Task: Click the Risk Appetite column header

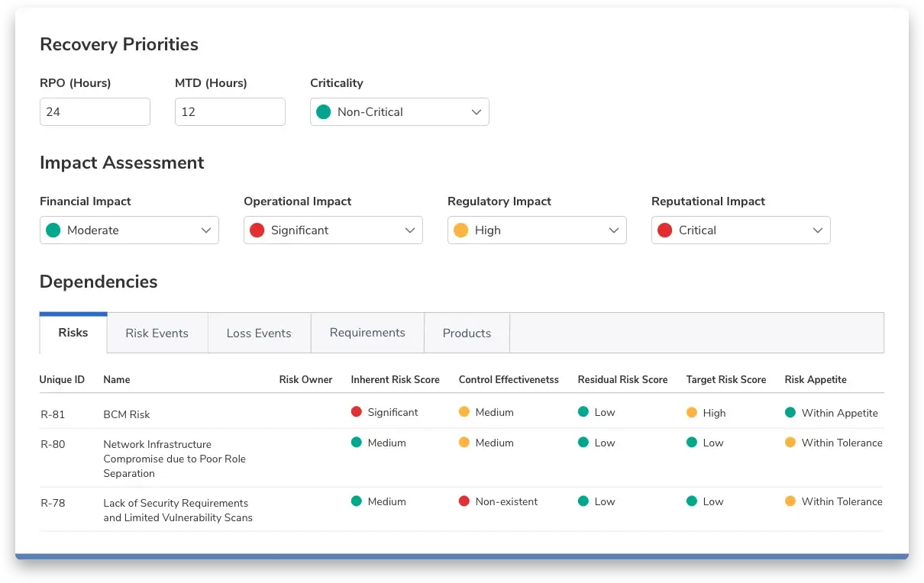Action: point(815,380)
